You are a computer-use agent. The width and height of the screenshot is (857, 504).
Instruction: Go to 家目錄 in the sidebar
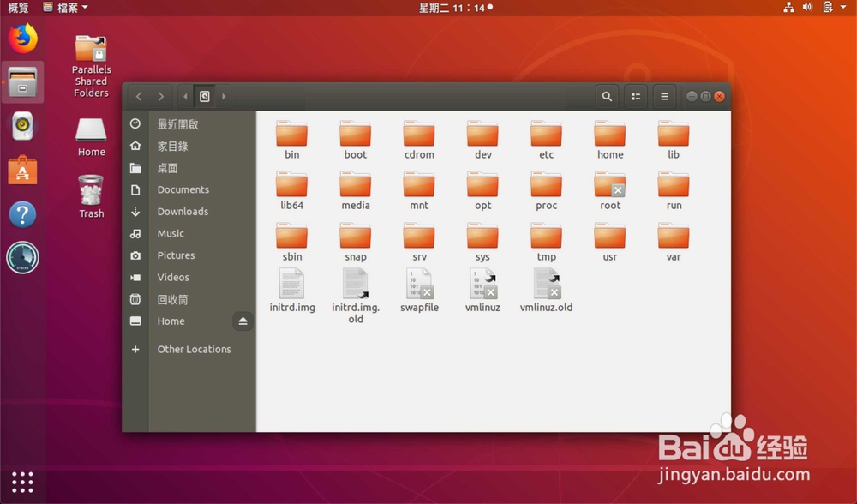(189, 146)
